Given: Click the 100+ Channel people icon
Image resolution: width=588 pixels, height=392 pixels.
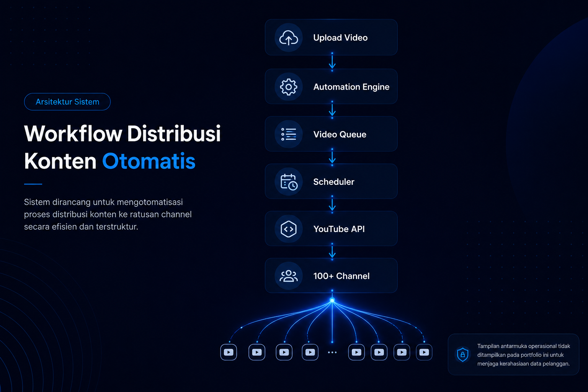Looking at the screenshot, I should click(289, 276).
